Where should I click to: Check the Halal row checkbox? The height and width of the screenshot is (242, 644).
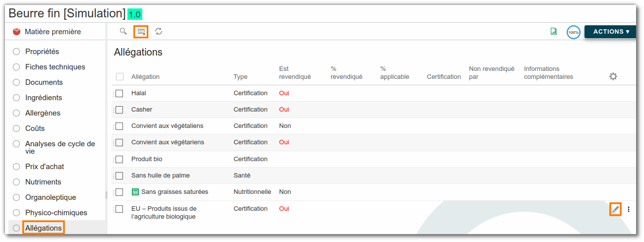coord(119,93)
